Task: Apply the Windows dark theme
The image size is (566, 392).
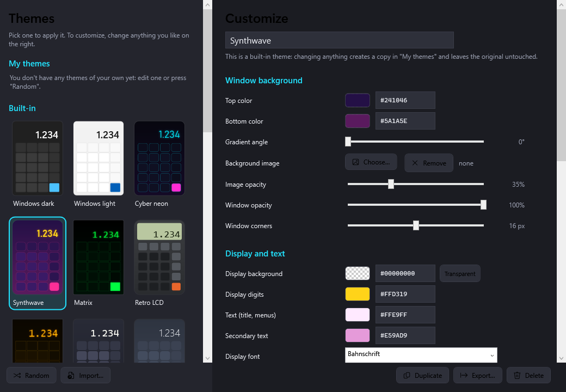Action: point(38,164)
